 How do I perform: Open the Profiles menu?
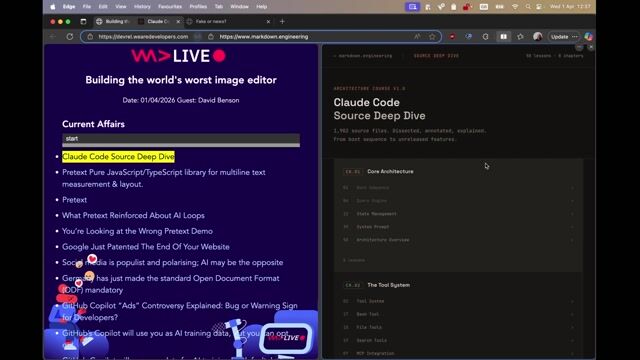coord(198,7)
